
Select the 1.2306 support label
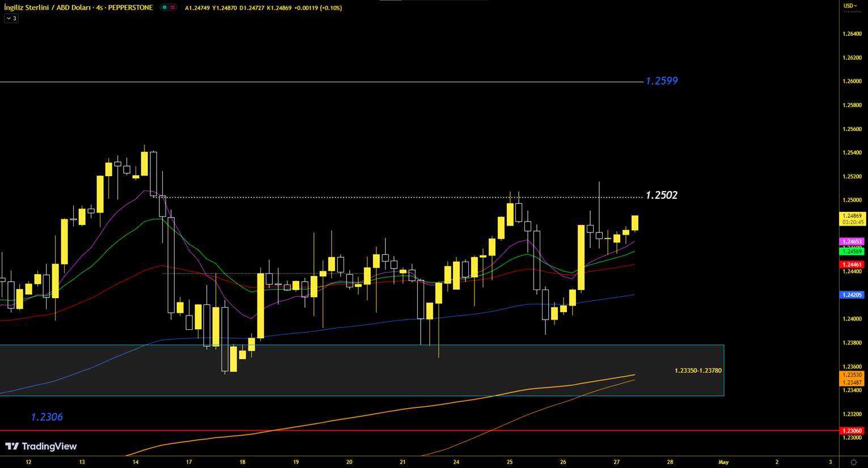[46, 417]
